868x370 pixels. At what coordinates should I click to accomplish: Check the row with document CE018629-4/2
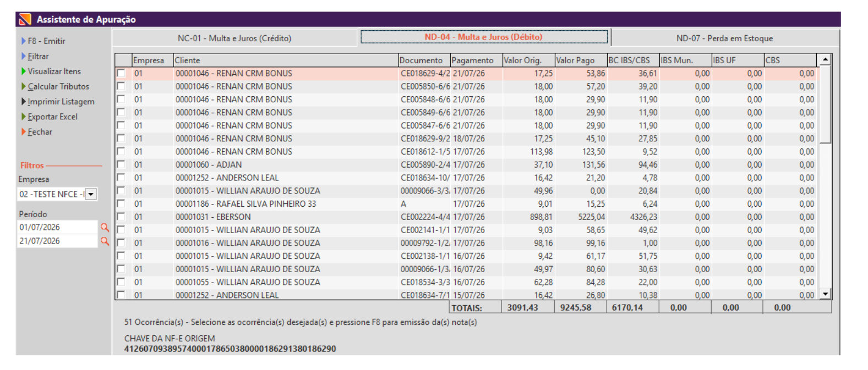coord(121,73)
